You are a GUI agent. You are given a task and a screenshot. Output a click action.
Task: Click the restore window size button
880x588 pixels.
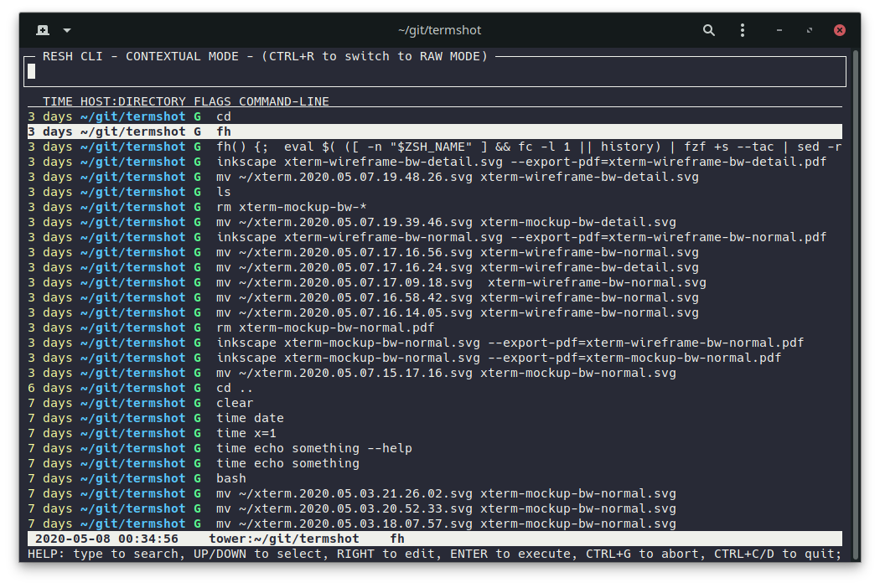coord(810,30)
